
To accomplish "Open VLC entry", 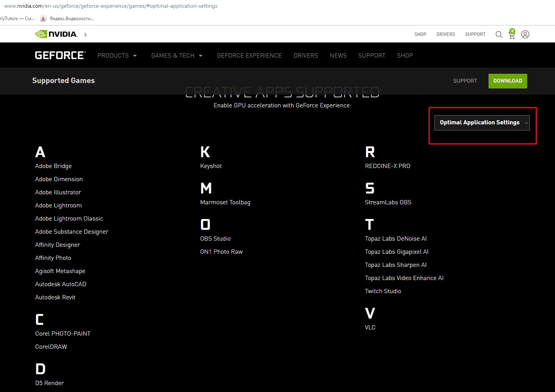I will click(x=370, y=328).
